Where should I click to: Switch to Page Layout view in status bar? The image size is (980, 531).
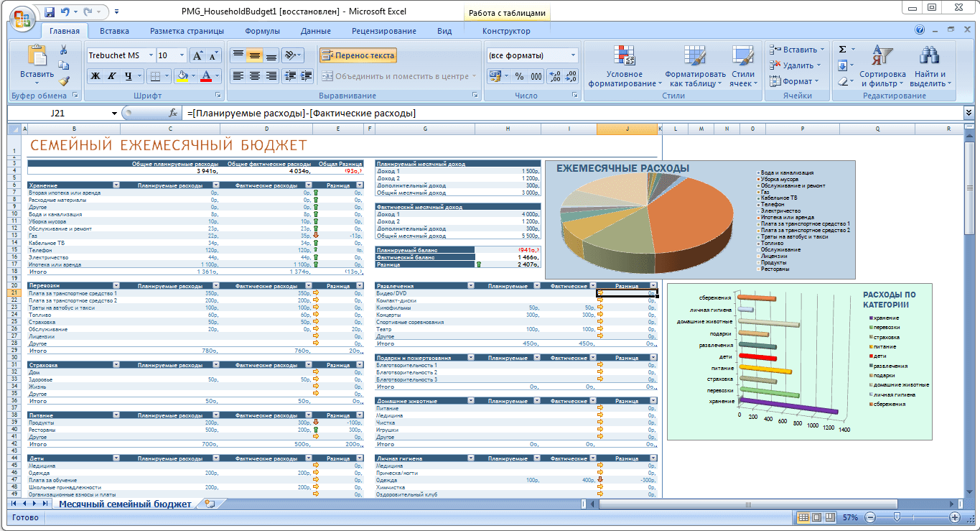tap(817, 517)
